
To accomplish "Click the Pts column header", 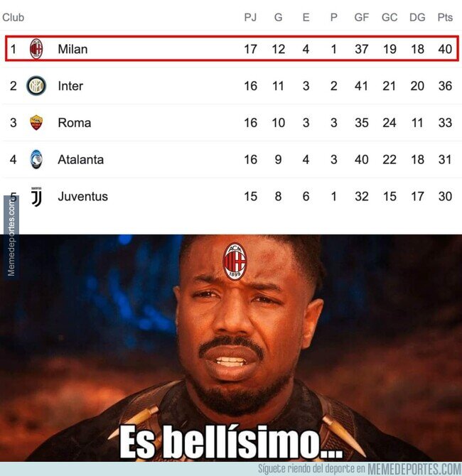I will pos(445,17).
